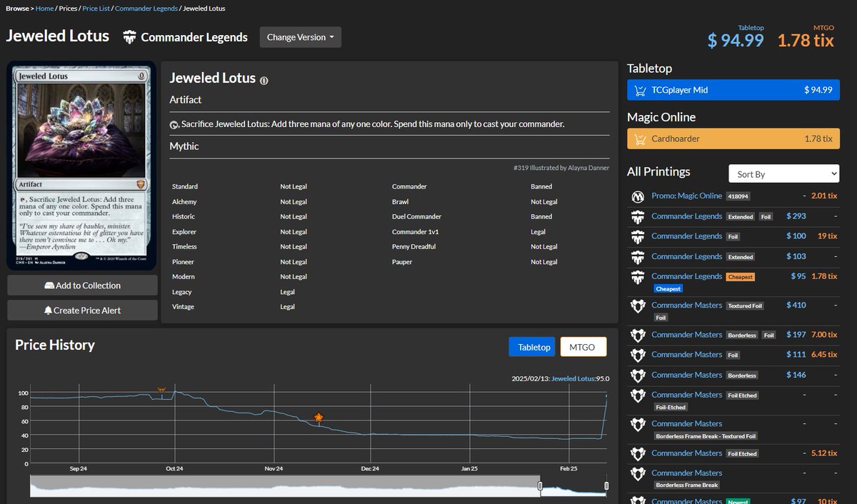This screenshot has width=857, height=504.
Task: Click set icon of Commander Masters 5.12 tix row
Action: coord(638,454)
